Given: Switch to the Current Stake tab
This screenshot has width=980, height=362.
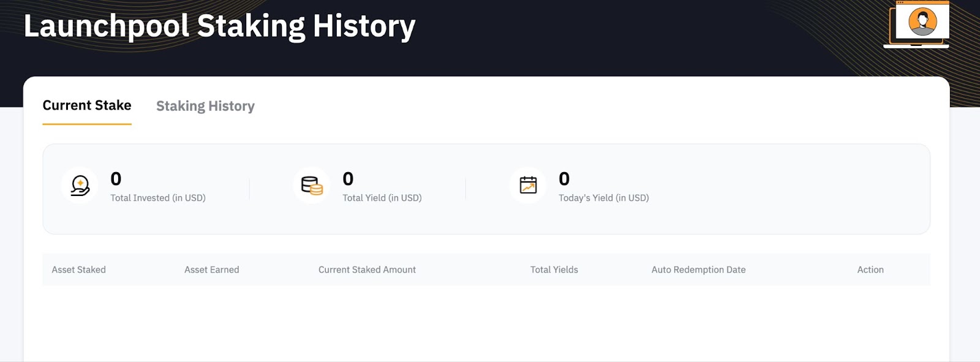Looking at the screenshot, I should (87, 105).
